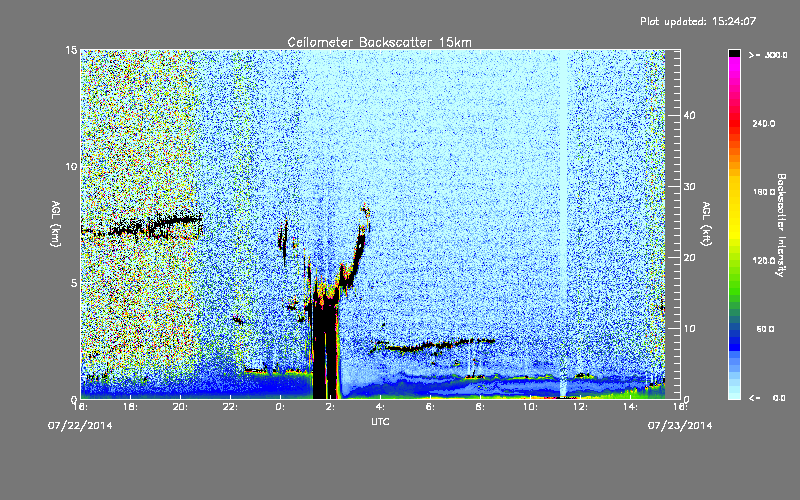The width and height of the screenshot is (800, 500).
Task: Click the pale vertical data gap near 11 UTC
Action: pyautogui.click(x=563, y=223)
